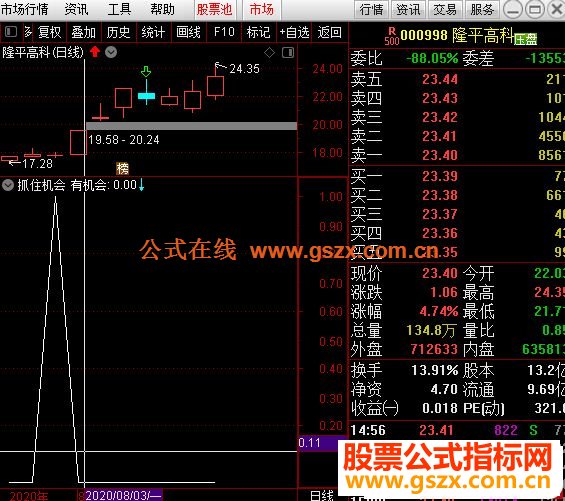Click 返回 to go back
The width and height of the screenshot is (565, 501).
[x=329, y=32]
